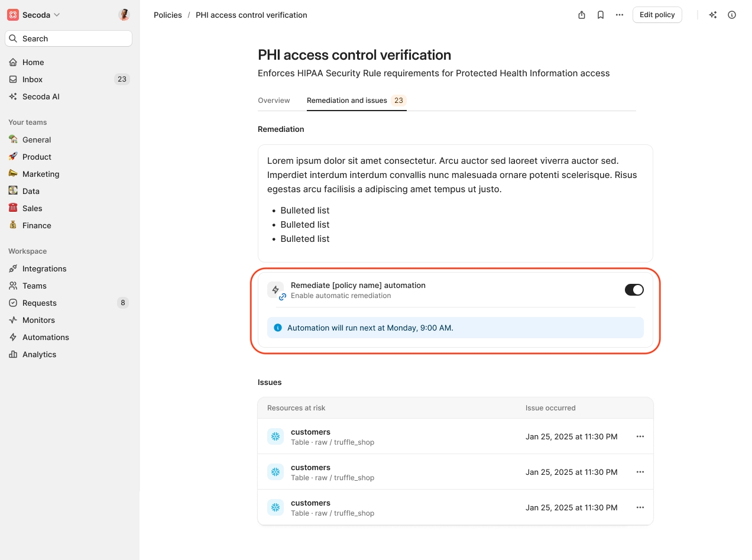Bookmark this policy page
The height and width of the screenshot is (560, 752).
pyautogui.click(x=601, y=15)
